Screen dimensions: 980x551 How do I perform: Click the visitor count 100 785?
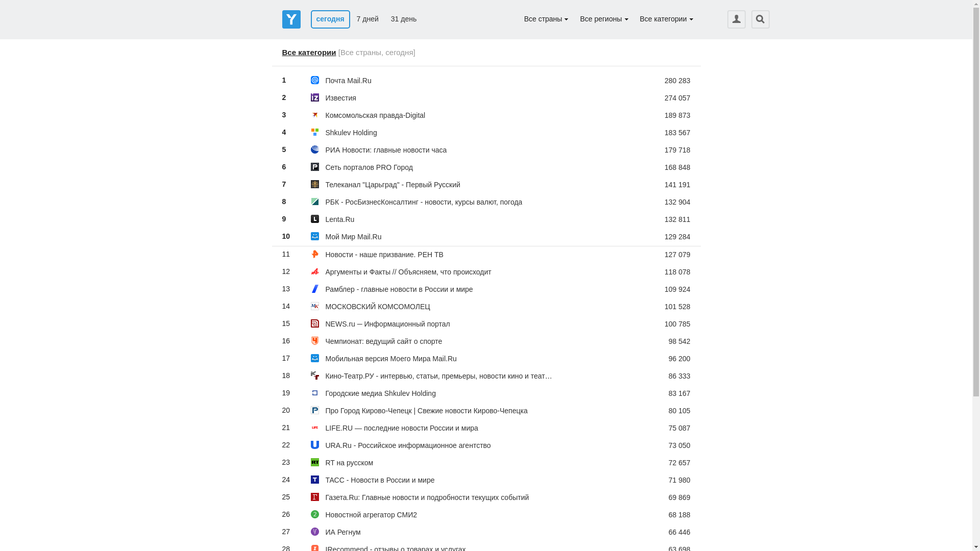coord(677,324)
